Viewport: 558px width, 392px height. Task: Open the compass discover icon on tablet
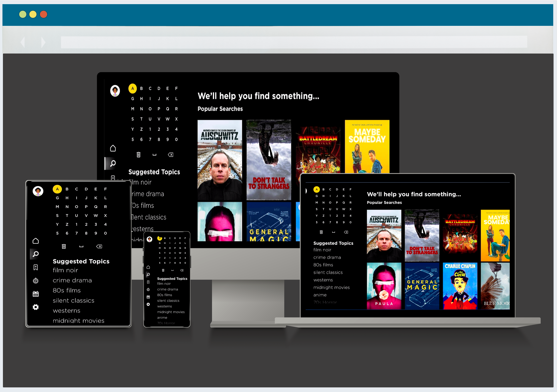pyautogui.click(x=36, y=281)
